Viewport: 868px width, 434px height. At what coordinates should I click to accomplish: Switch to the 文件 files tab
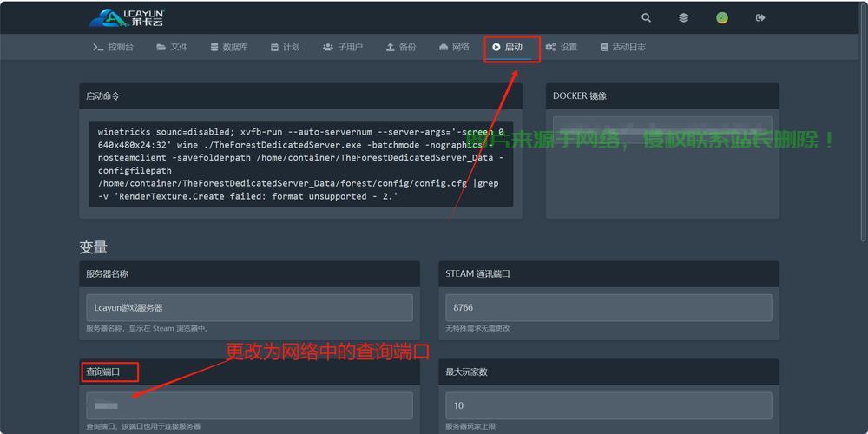[172, 47]
